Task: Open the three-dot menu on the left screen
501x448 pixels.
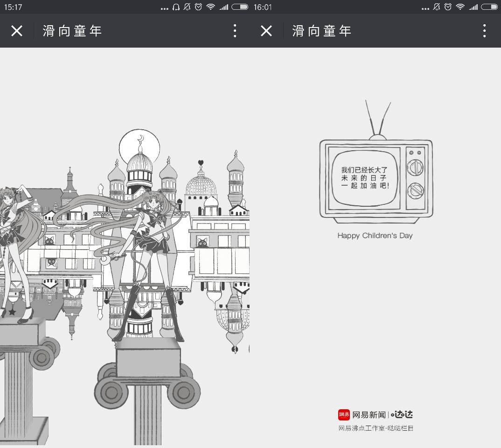Action: (235, 31)
